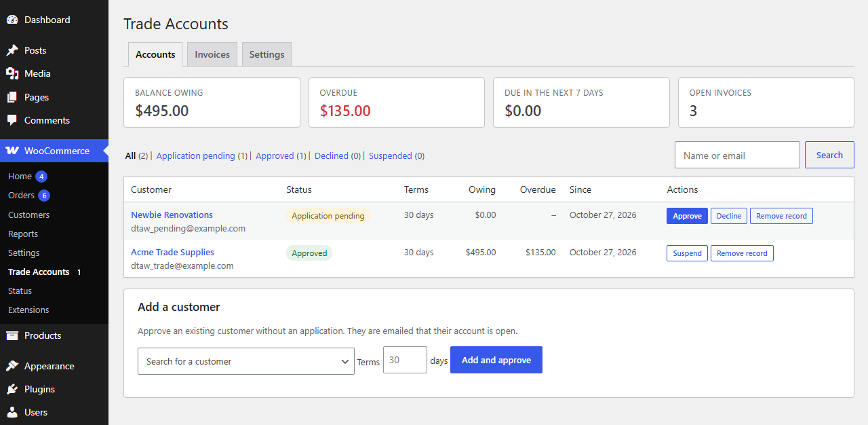This screenshot has height=425, width=868.
Task: Open Newbie Renovations customer link
Action: [x=172, y=215]
